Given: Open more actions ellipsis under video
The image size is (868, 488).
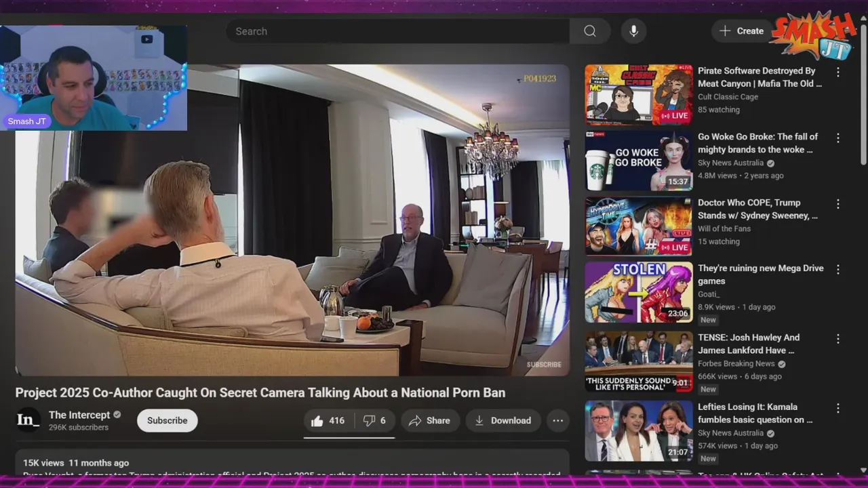Looking at the screenshot, I should tap(558, 421).
